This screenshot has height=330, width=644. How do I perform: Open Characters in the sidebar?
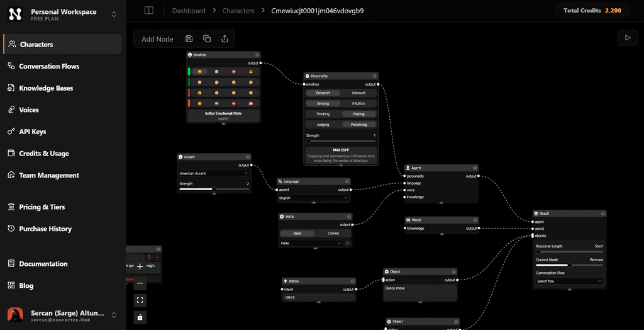tap(62, 44)
